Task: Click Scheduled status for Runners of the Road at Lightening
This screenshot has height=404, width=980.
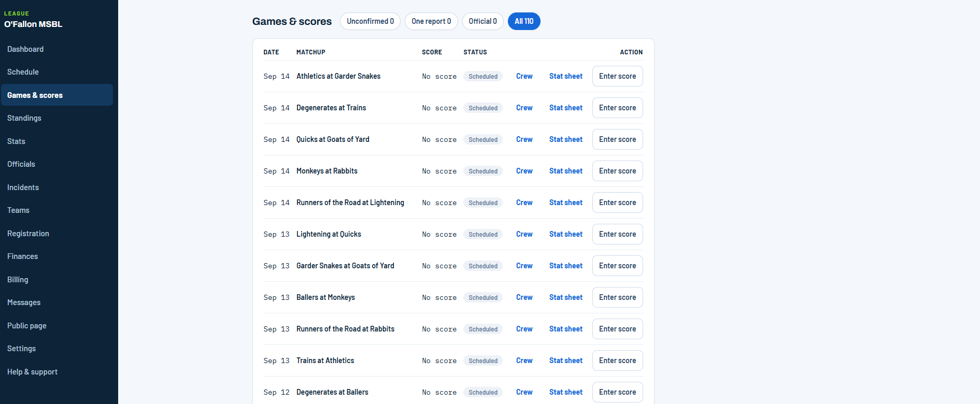Action: click(483, 203)
